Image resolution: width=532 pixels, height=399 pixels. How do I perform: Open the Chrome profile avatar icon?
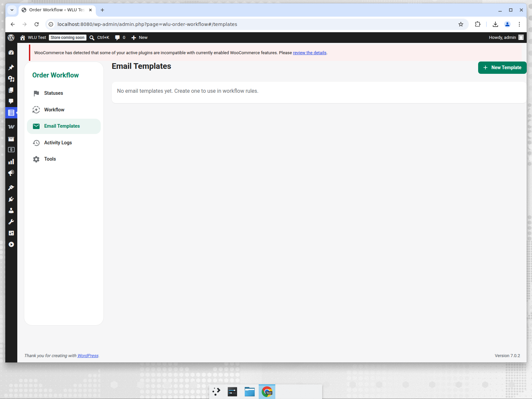point(507,24)
